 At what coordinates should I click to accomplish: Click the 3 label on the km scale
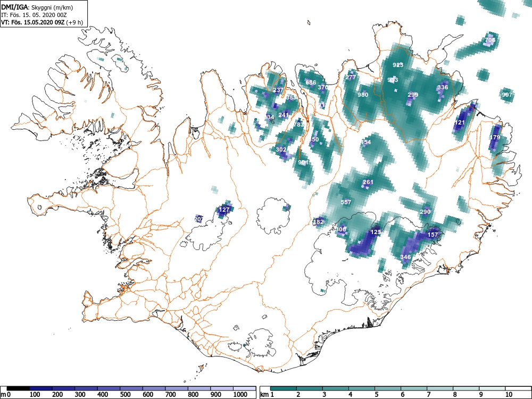coord(325,395)
